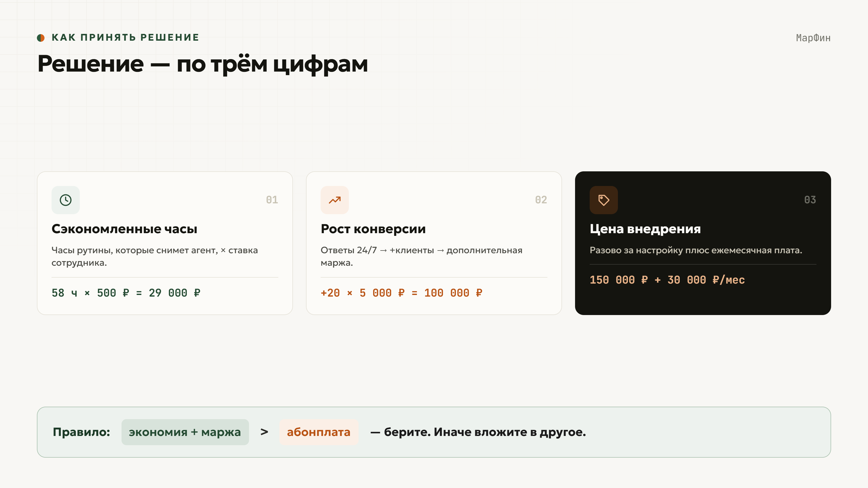Click the Цена внедрения card title
Viewport: 868px width, 488px height.
point(645,229)
